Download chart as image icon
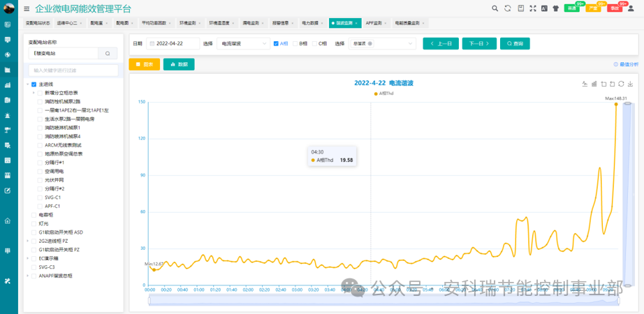644x314 pixels. coord(630,84)
